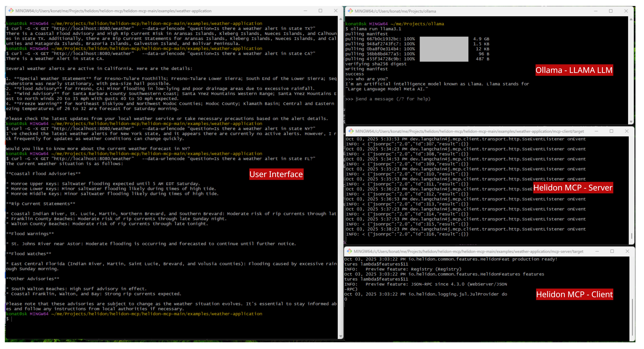Screen dimensions: 644x349
Task: Click the 'Ollama - LLAMA LLM' label
Action: click(x=574, y=70)
